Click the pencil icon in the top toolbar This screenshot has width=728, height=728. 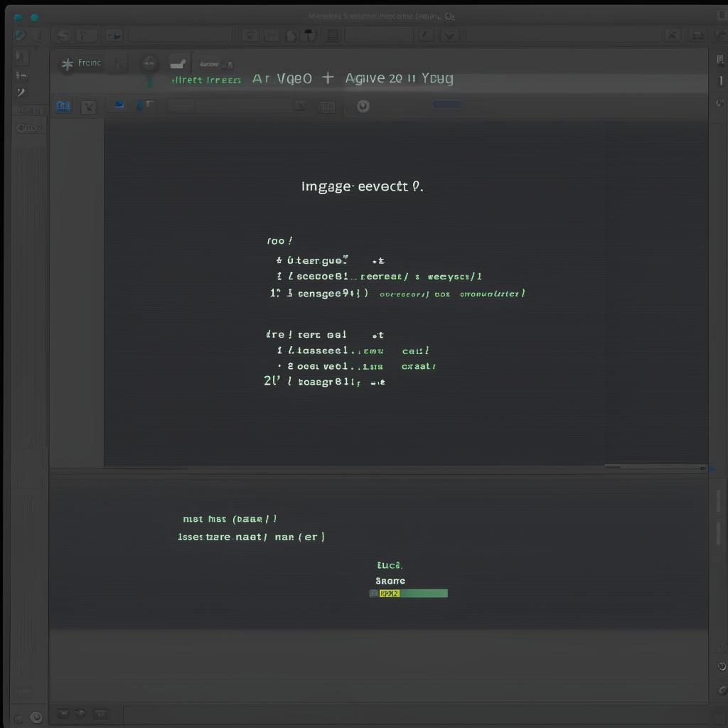click(427, 35)
